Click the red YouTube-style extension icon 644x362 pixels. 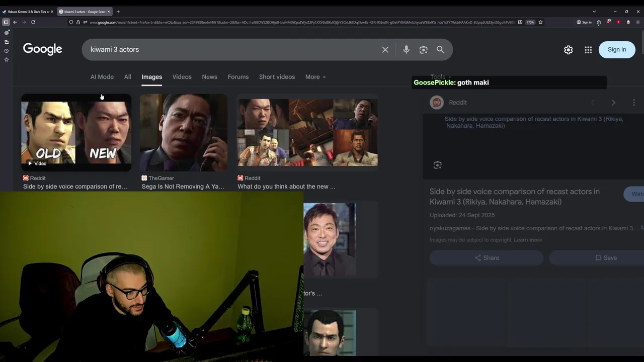click(x=618, y=22)
